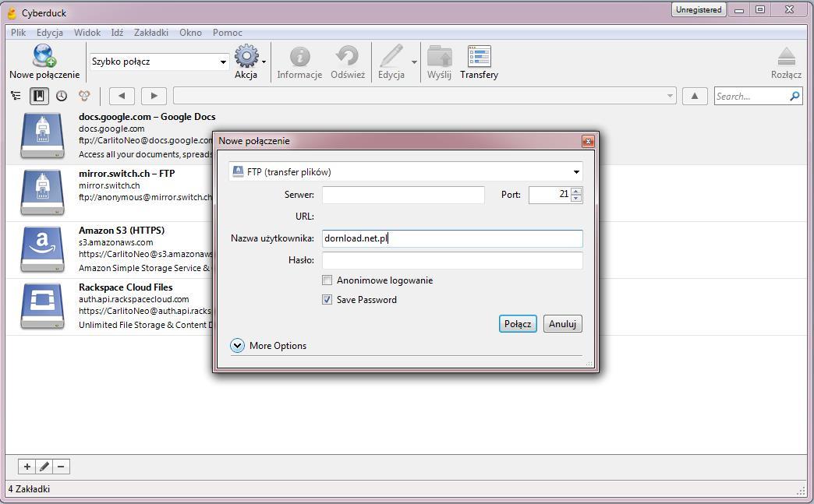Viewport: 814px width, 504px height.
Task: Click the Wyślij upload icon
Action: coord(439,57)
